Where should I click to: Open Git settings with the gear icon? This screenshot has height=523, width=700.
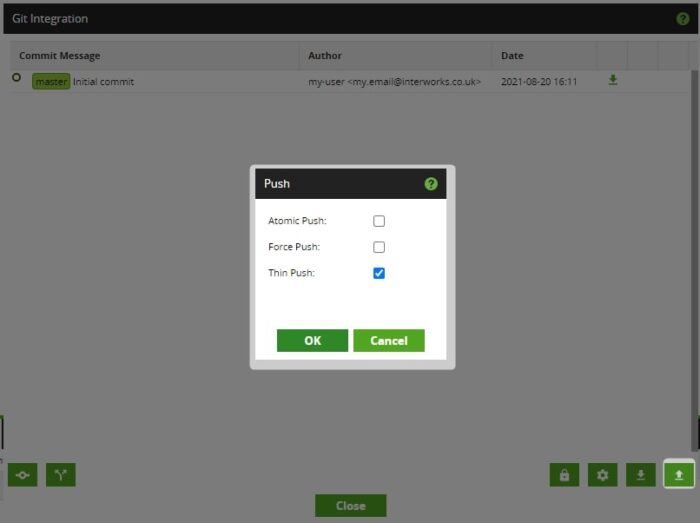pyautogui.click(x=602, y=475)
